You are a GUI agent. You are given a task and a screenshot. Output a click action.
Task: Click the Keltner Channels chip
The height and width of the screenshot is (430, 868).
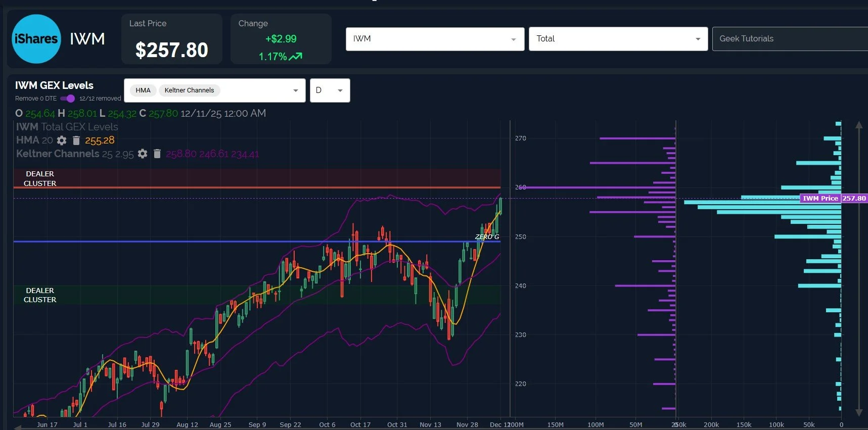[189, 90]
